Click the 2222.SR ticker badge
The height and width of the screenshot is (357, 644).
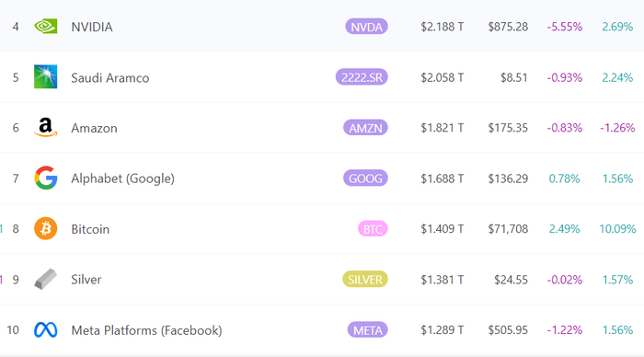point(362,77)
